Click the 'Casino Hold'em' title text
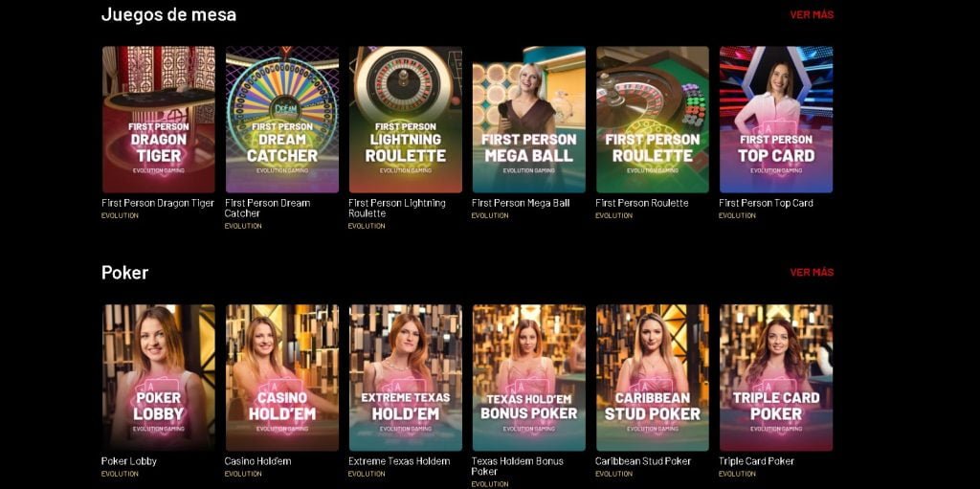980x489 pixels. click(257, 461)
